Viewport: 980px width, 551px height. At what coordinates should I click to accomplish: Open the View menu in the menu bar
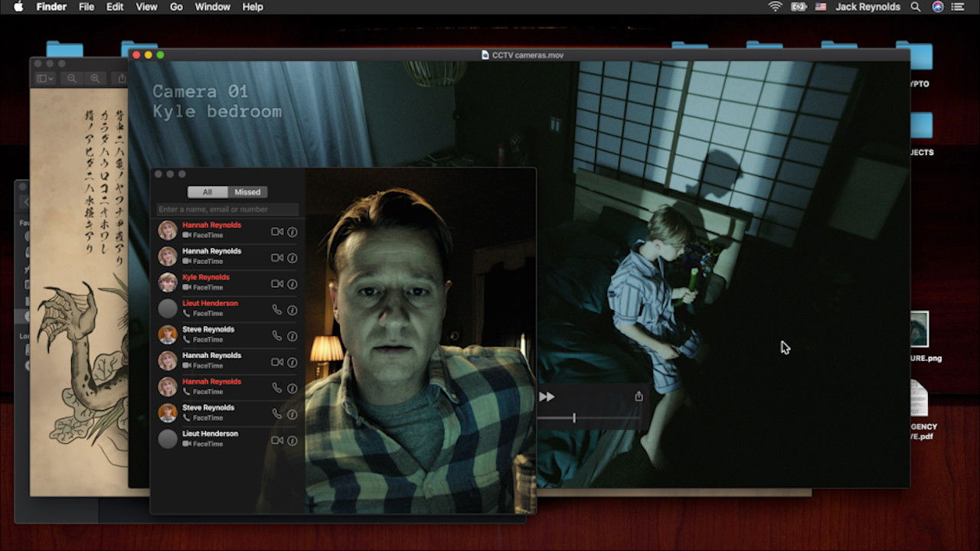(145, 7)
